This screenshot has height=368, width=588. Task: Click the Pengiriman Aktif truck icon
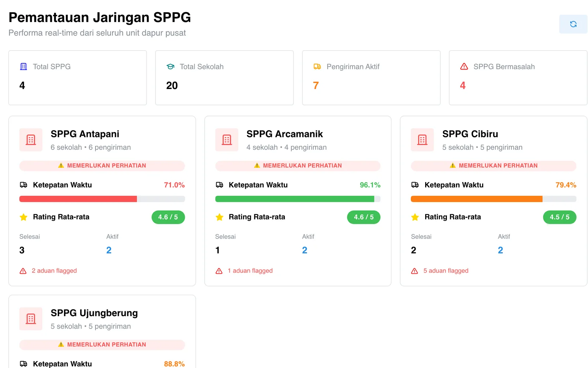[317, 67]
